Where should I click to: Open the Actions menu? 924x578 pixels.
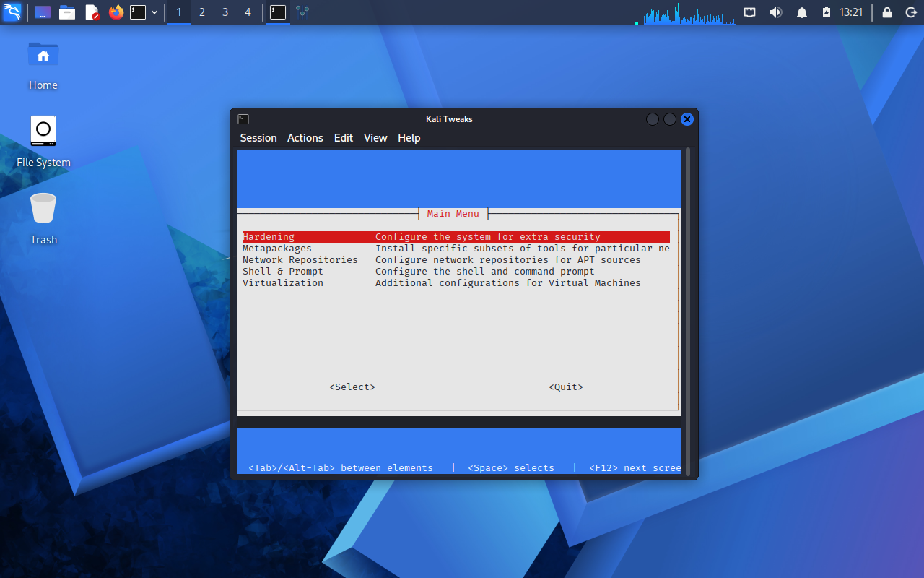305,138
